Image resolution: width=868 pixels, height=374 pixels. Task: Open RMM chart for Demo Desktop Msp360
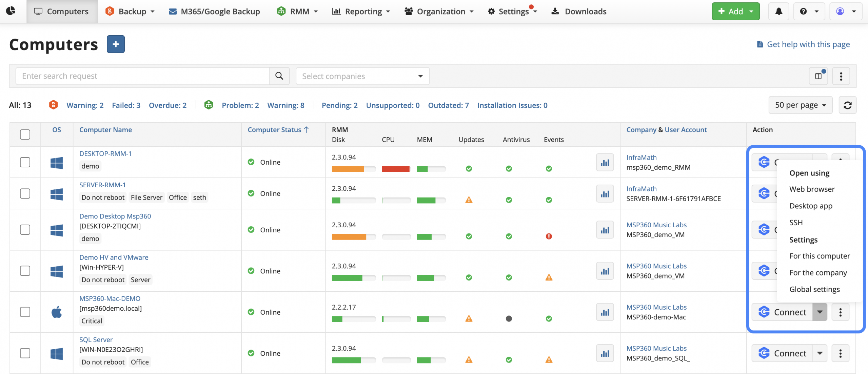pos(605,230)
